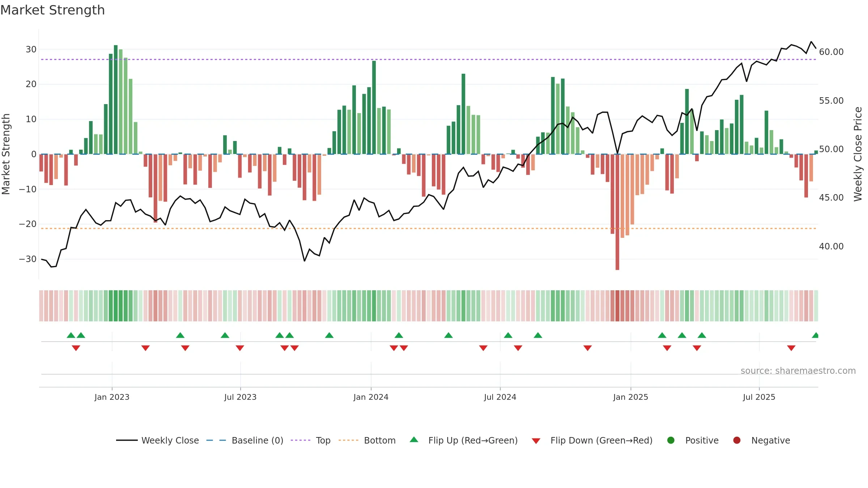868x488 pixels.
Task: Click the Market Strength chart title
Action: tap(52, 10)
